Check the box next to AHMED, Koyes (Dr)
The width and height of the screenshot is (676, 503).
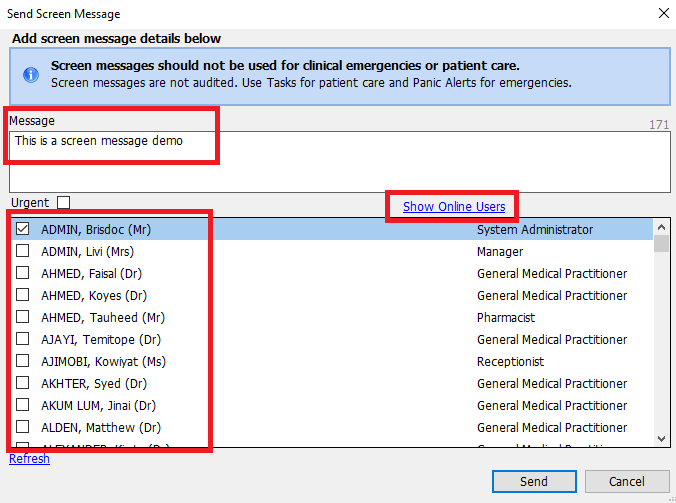[23, 296]
